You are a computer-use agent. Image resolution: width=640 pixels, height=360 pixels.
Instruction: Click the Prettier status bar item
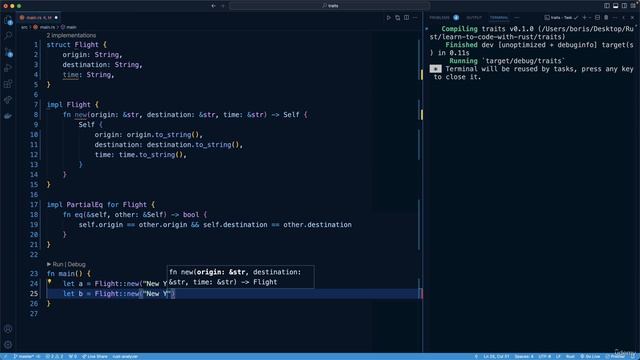tap(615, 356)
